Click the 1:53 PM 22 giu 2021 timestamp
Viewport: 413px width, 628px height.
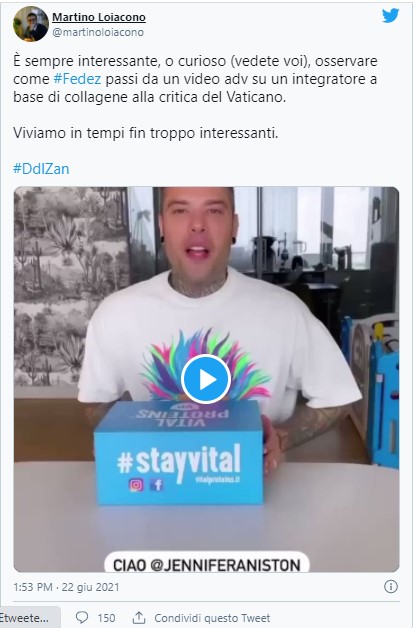pyautogui.click(x=66, y=587)
